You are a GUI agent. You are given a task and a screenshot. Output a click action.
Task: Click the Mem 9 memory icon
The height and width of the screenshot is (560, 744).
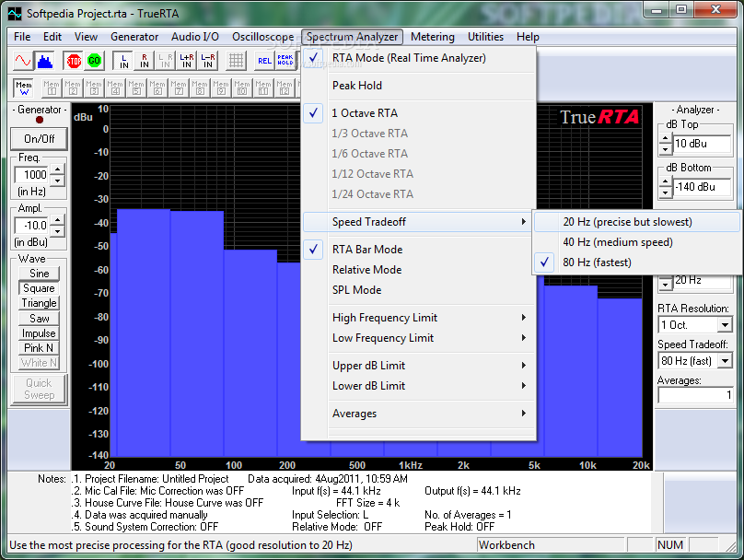tap(221, 87)
